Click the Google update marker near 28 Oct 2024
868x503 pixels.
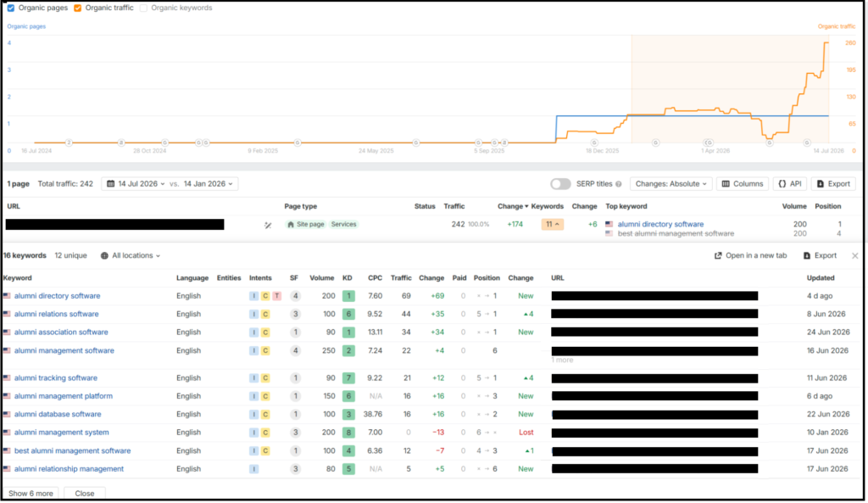[x=165, y=143]
